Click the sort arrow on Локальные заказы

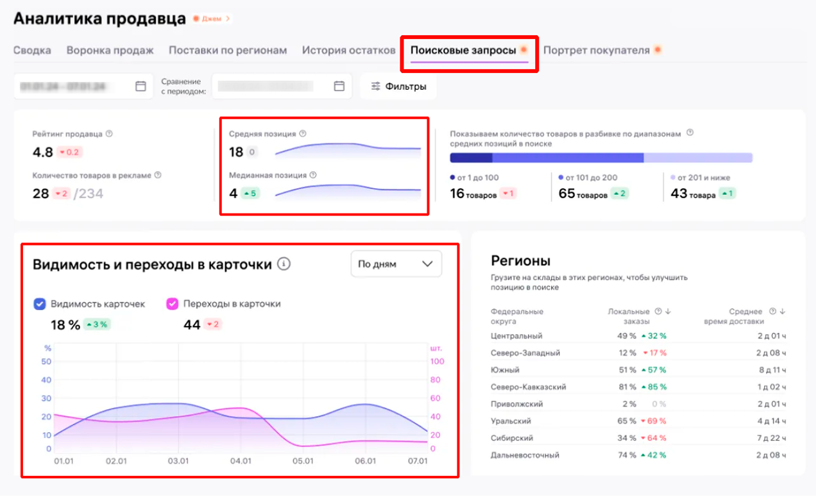(667, 312)
